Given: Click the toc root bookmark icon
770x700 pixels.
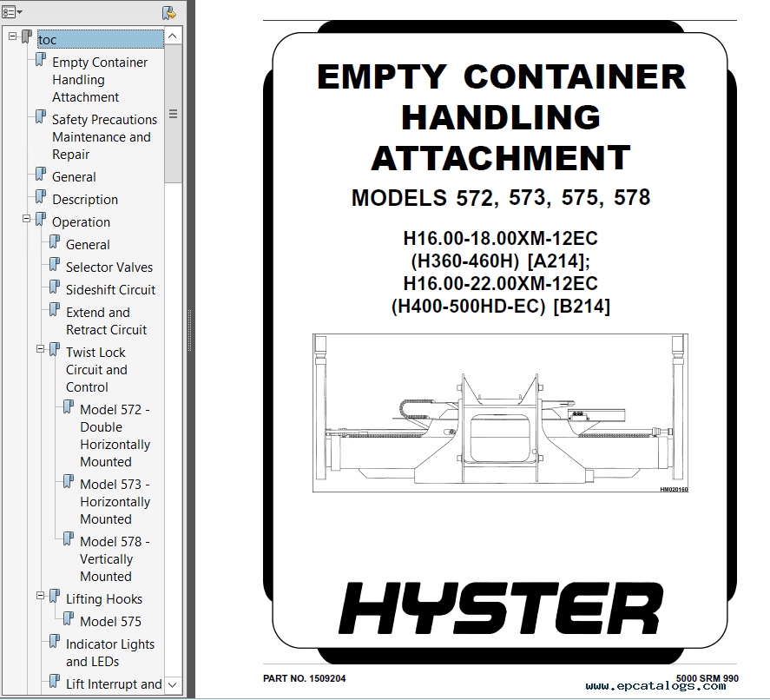Looking at the screenshot, I should click(27, 36).
